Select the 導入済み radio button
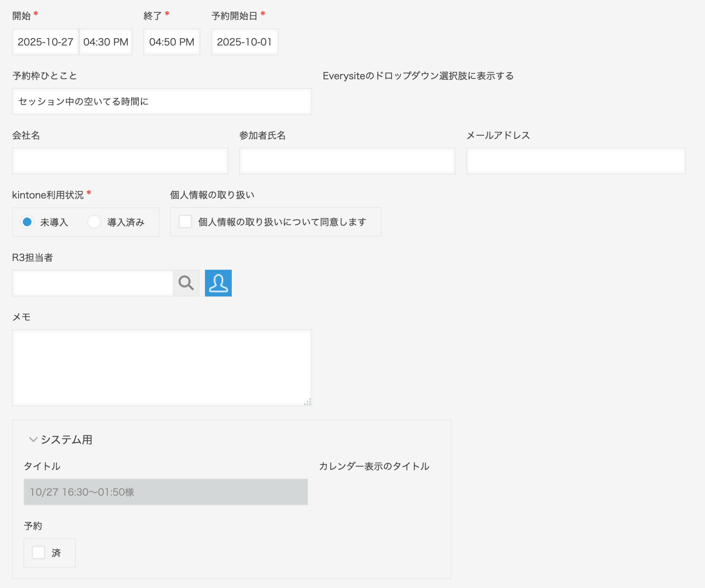Viewport: 705px width, 588px height. pyautogui.click(x=94, y=222)
